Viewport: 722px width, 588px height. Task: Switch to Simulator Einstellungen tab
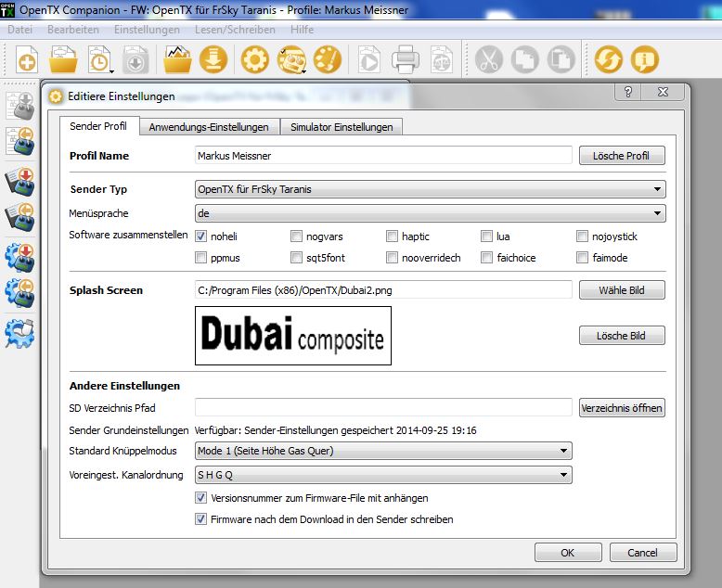(x=342, y=127)
